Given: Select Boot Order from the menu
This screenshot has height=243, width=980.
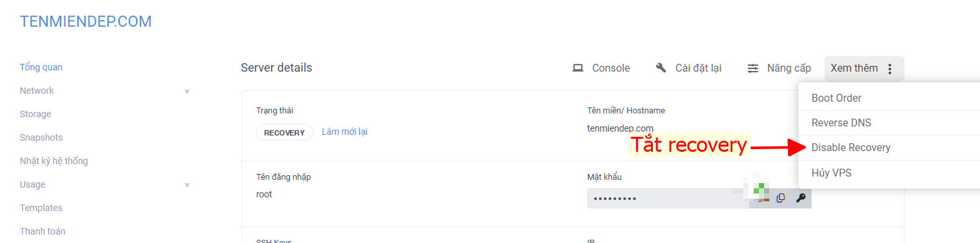Looking at the screenshot, I should point(889,98).
